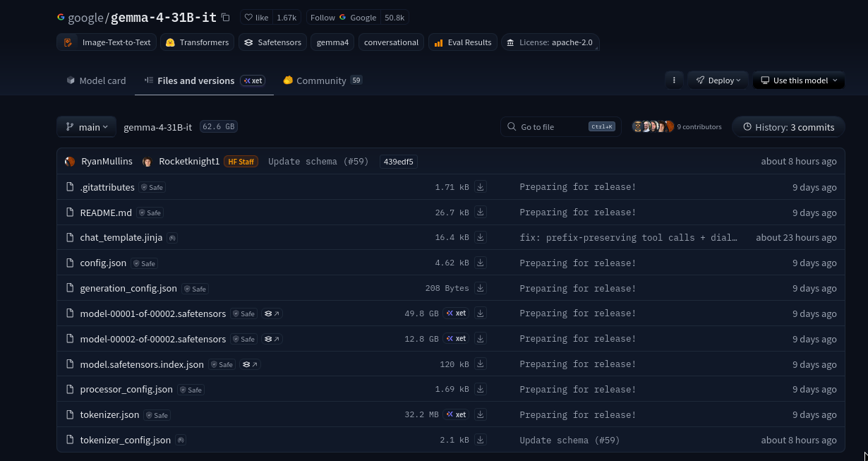868x461 pixels.
Task: Open generation_config.json file
Action: pos(128,288)
